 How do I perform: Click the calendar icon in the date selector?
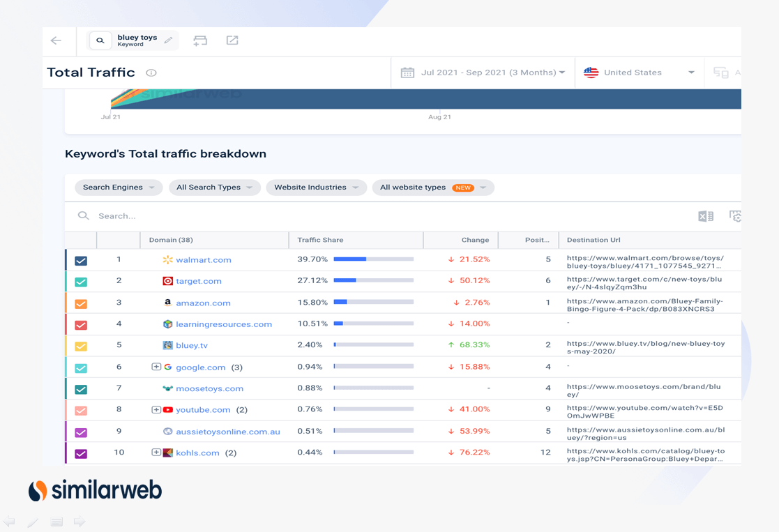pyautogui.click(x=407, y=73)
